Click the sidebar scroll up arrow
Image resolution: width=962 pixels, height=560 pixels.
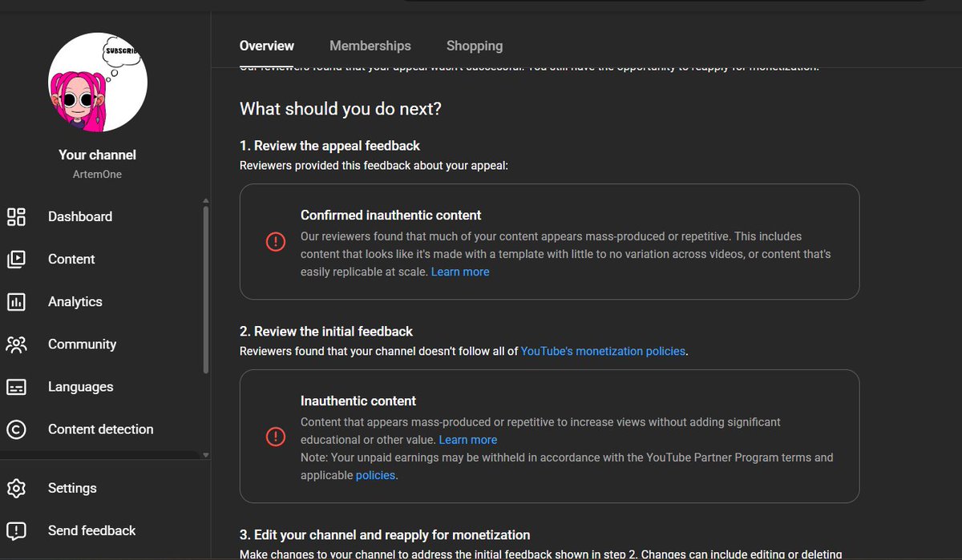[206, 200]
